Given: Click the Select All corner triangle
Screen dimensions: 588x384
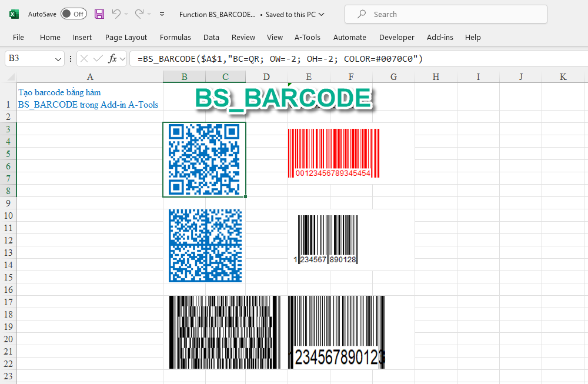Looking at the screenshot, I should pos(9,77).
